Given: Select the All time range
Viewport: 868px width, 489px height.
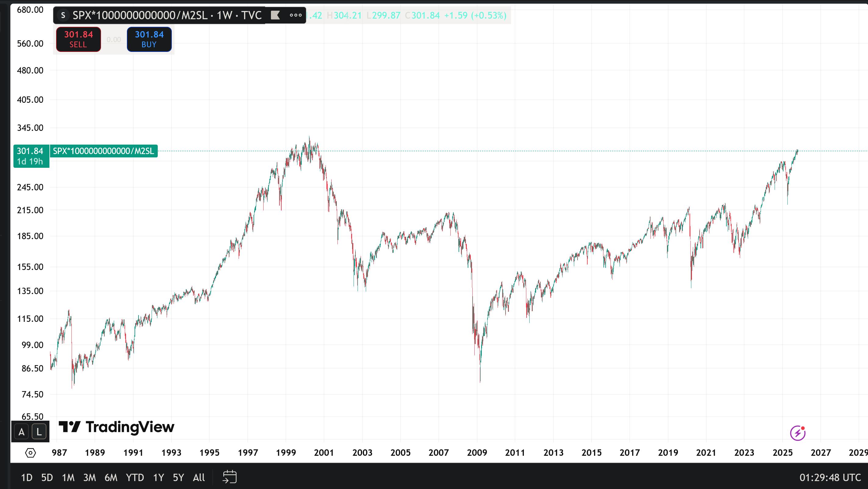Looking at the screenshot, I should (199, 477).
